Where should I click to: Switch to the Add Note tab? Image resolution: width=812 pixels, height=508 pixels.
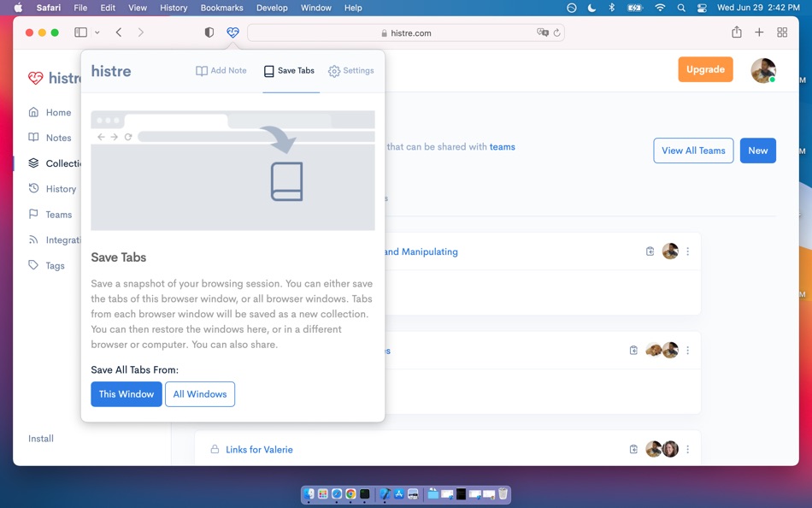221,70
